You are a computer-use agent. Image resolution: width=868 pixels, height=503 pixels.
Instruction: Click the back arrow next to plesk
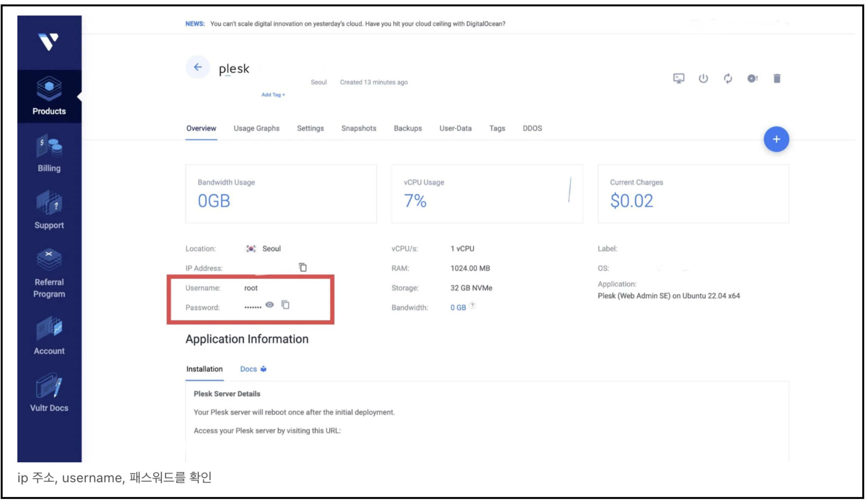(198, 67)
